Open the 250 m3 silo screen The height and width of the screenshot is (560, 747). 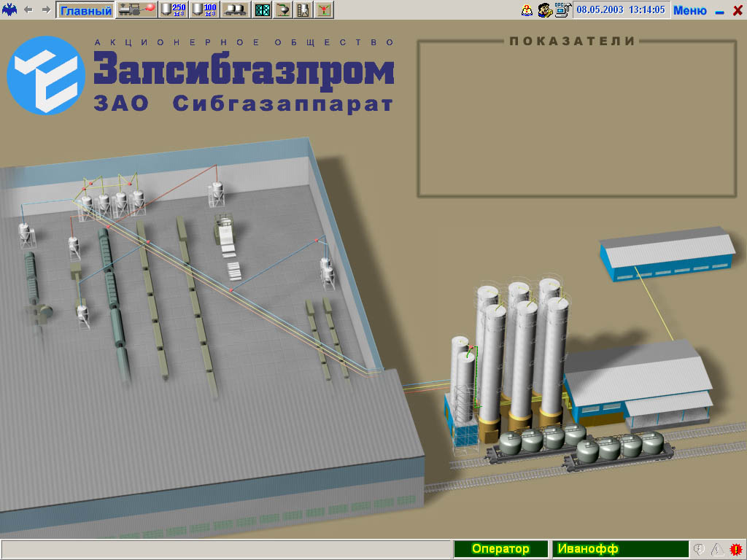pos(173,9)
